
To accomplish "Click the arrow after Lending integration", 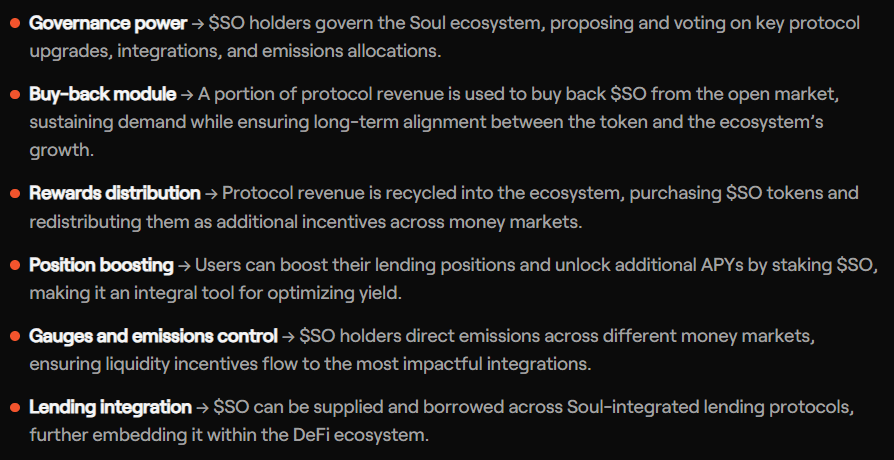I will pyautogui.click(x=202, y=408).
